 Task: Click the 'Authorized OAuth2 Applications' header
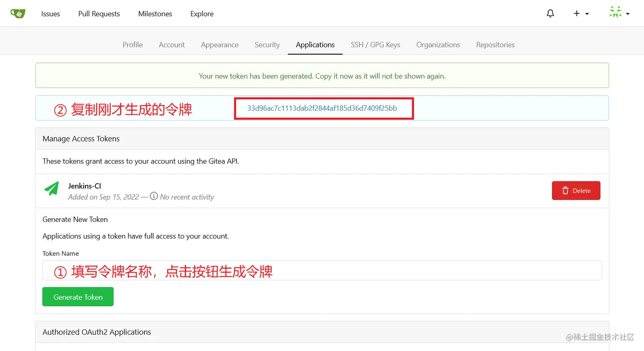(x=97, y=332)
